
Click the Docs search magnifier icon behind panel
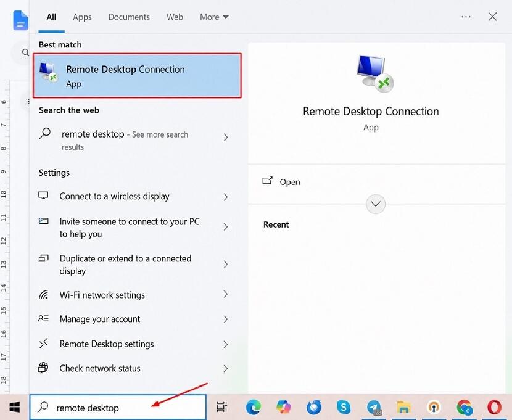[x=25, y=52]
